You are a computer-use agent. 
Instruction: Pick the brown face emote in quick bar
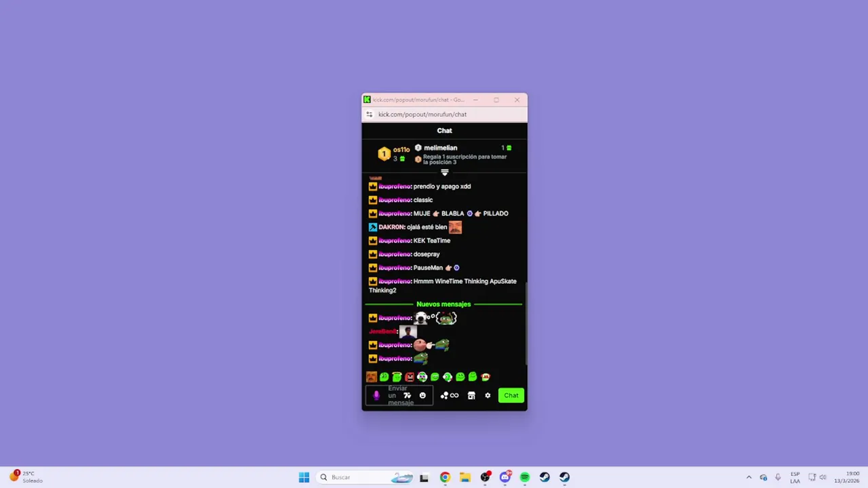coord(372,377)
